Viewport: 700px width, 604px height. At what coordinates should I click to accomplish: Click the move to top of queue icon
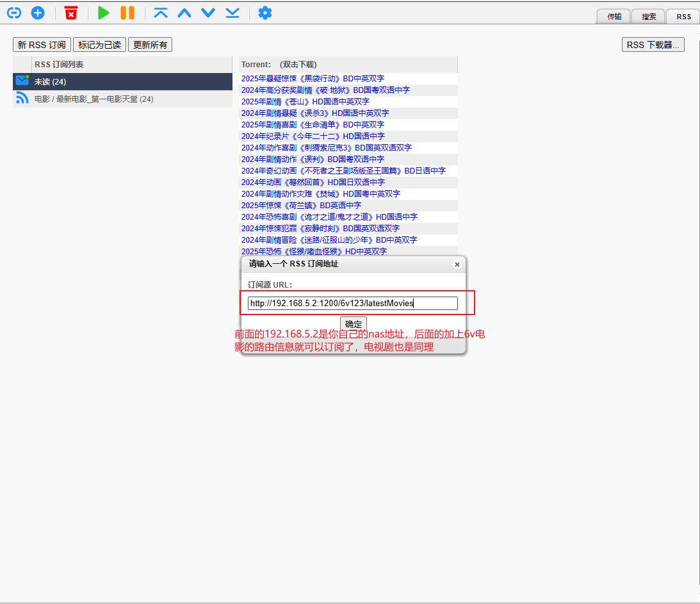[161, 13]
